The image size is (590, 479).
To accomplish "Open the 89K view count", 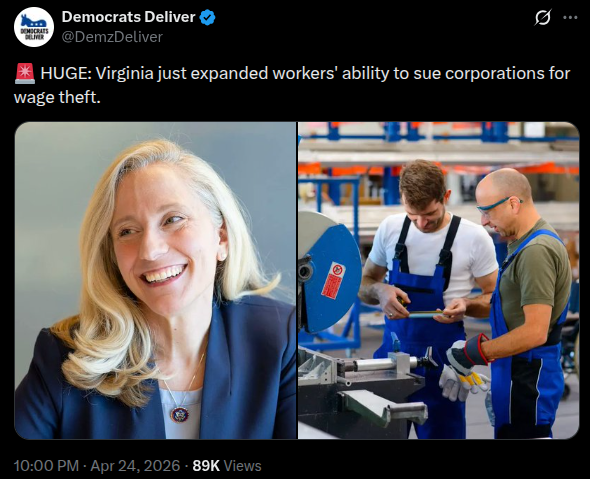I will pyautogui.click(x=206, y=466).
